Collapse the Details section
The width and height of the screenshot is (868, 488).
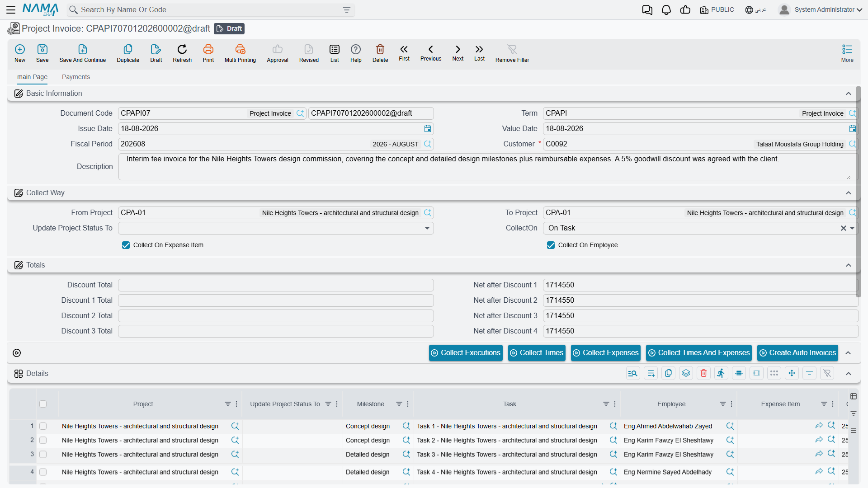(849, 374)
